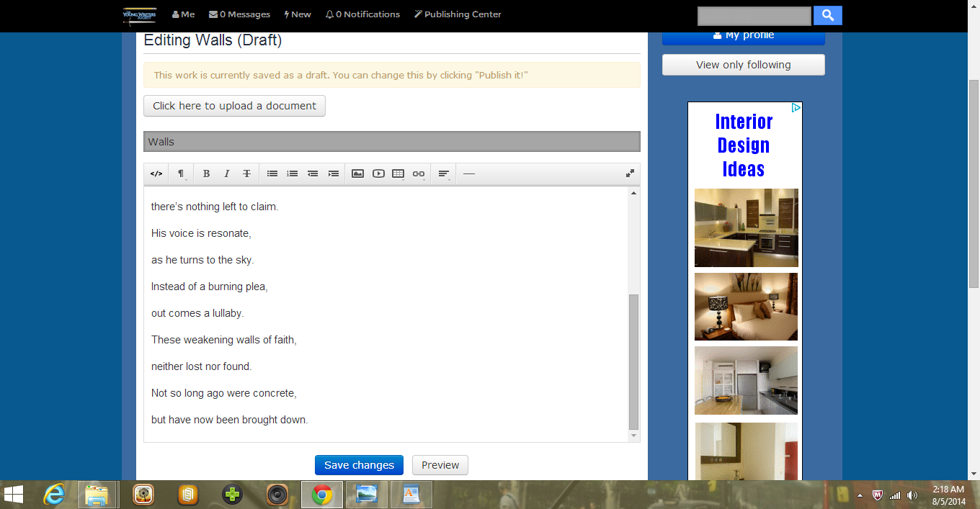Insert an image into the text
This screenshot has height=509, width=980.
pos(357,174)
